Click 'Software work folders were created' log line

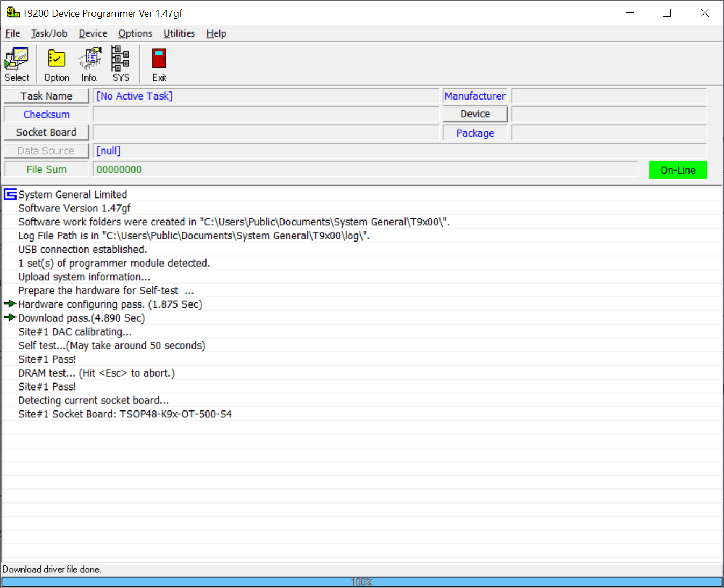point(234,222)
